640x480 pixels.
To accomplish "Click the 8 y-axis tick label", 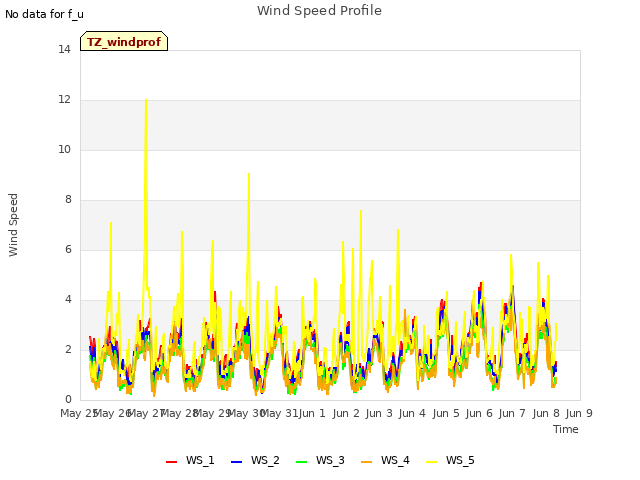I will click(68, 200).
